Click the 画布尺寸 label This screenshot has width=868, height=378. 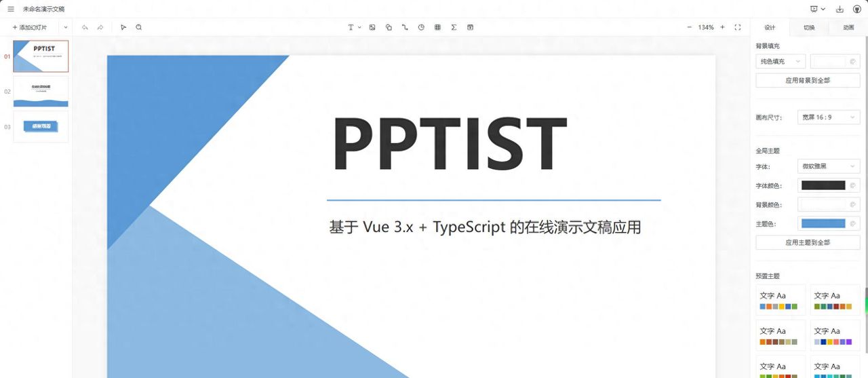tap(769, 117)
